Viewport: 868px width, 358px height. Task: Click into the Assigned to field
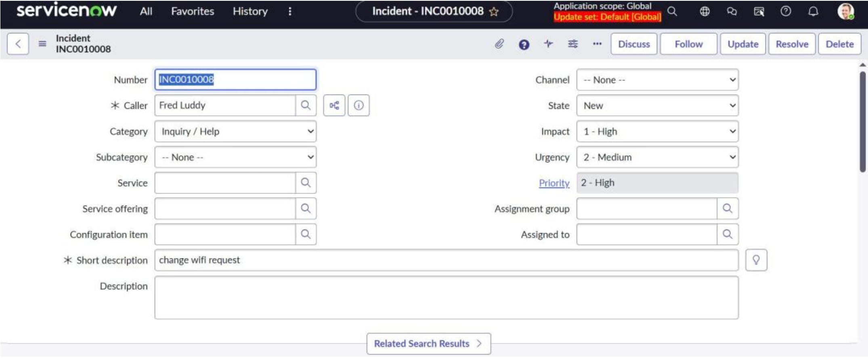click(647, 234)
